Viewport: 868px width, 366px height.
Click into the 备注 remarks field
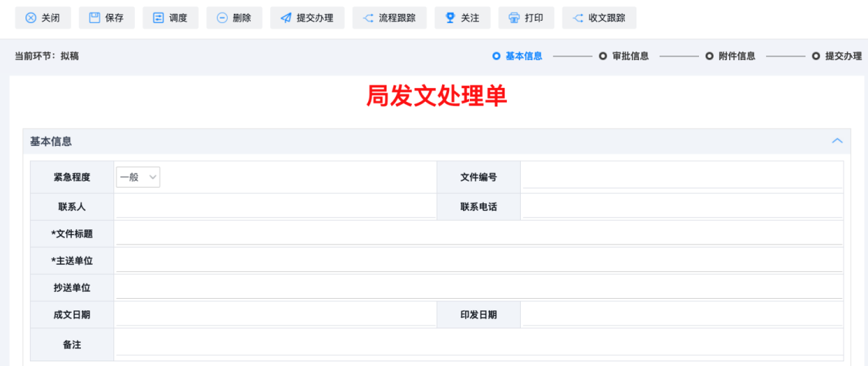[x=478, y=344]
